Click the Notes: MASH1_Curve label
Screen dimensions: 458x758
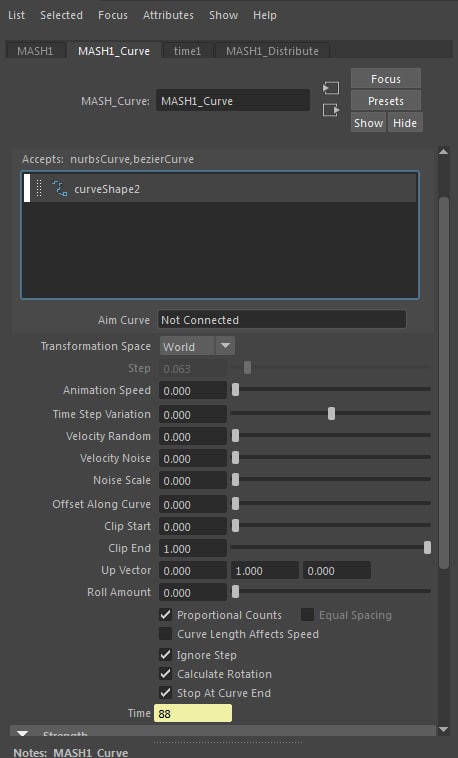point(71,752)
